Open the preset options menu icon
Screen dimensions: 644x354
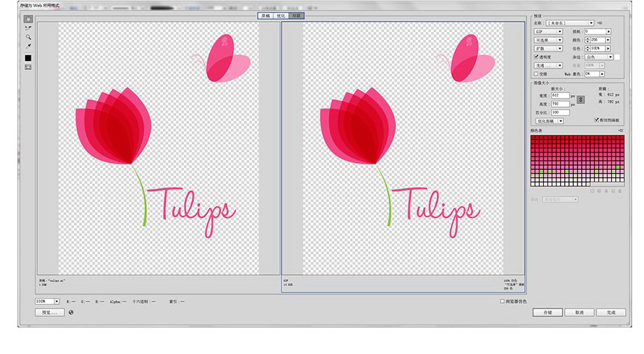click(x=600, y=23)
